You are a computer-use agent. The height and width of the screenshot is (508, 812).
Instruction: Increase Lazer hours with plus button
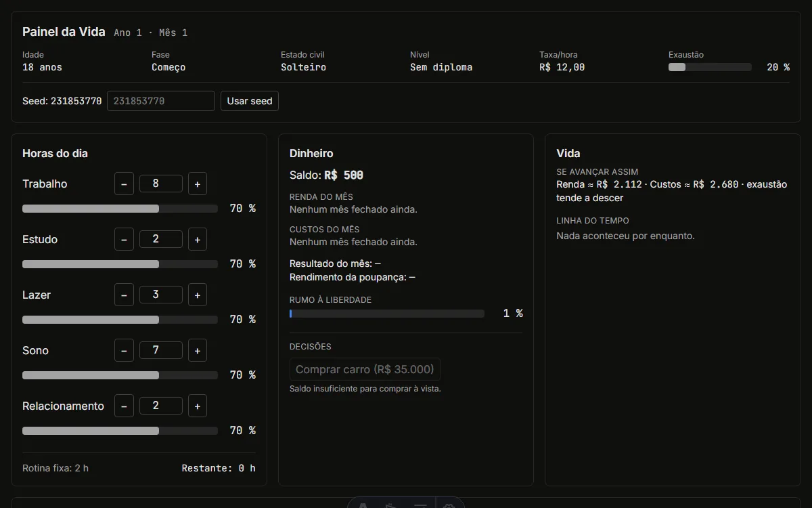tap(198, 295)
